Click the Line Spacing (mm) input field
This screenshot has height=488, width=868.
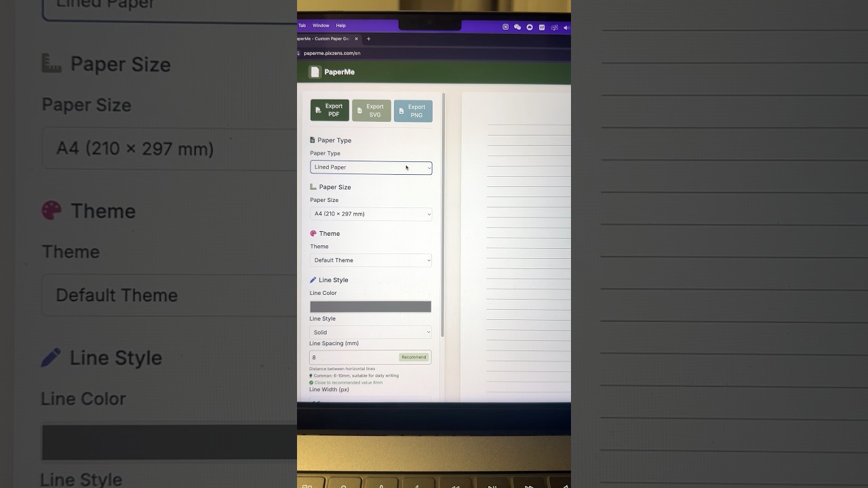tap(370, 357)
